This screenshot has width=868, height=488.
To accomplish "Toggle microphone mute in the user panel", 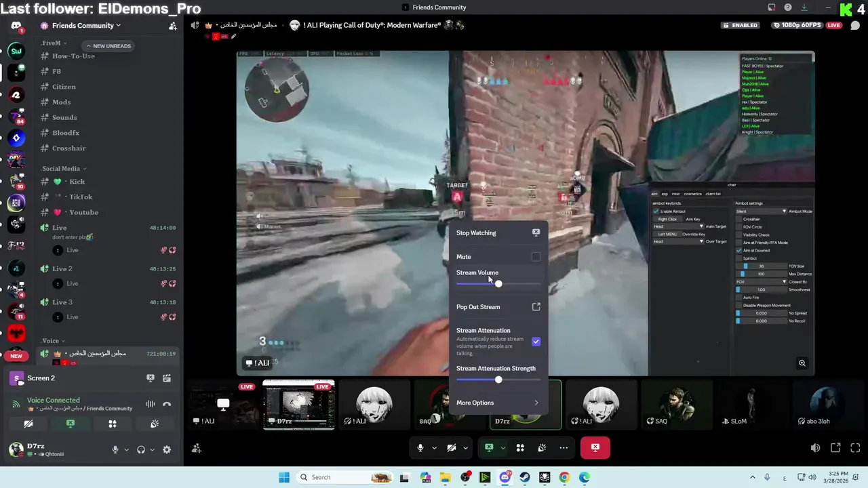I will point(115,449).
